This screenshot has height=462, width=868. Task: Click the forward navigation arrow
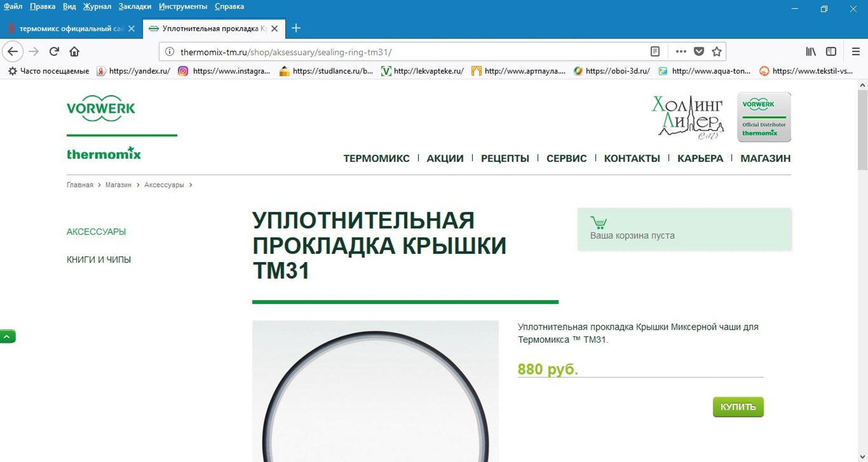[34, 51]
